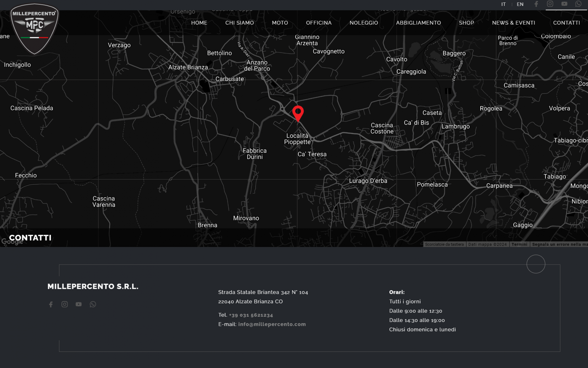Click the Cascina Varenna map label
Image resolution: width=588 pixels, height=368 pixels.
point(104,202)
